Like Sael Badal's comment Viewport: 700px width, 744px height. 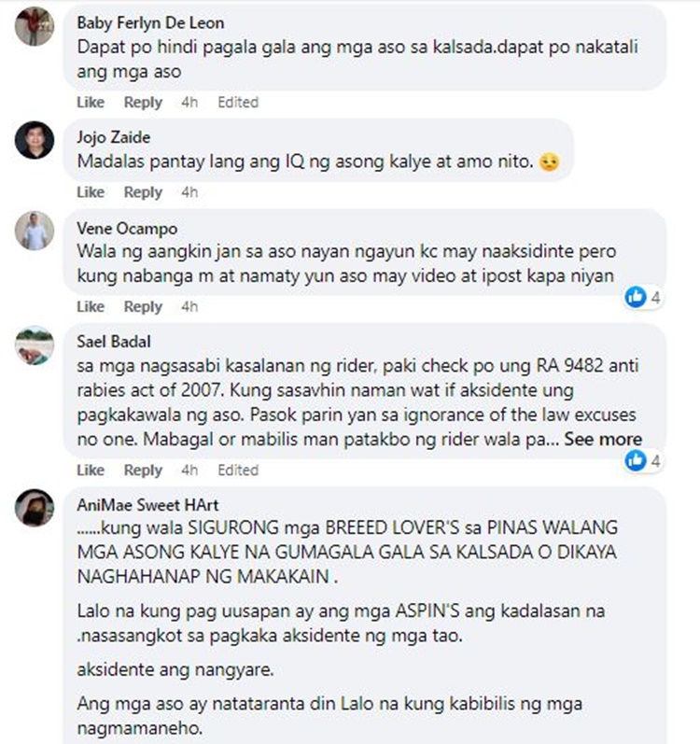(x=91, y=470)
